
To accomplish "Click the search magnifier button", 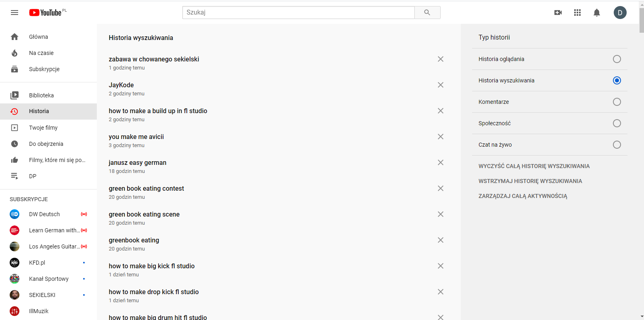I will tap(427, 13).
